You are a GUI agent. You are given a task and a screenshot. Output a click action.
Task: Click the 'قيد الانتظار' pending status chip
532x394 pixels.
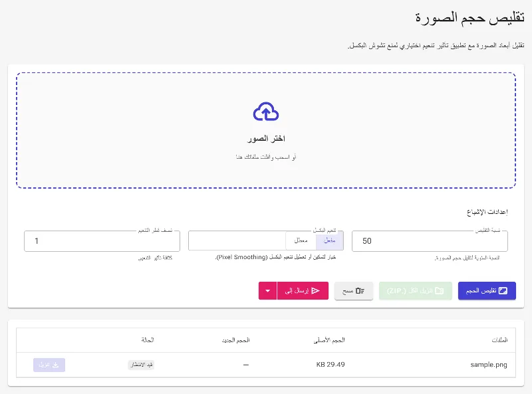[141, 365]
